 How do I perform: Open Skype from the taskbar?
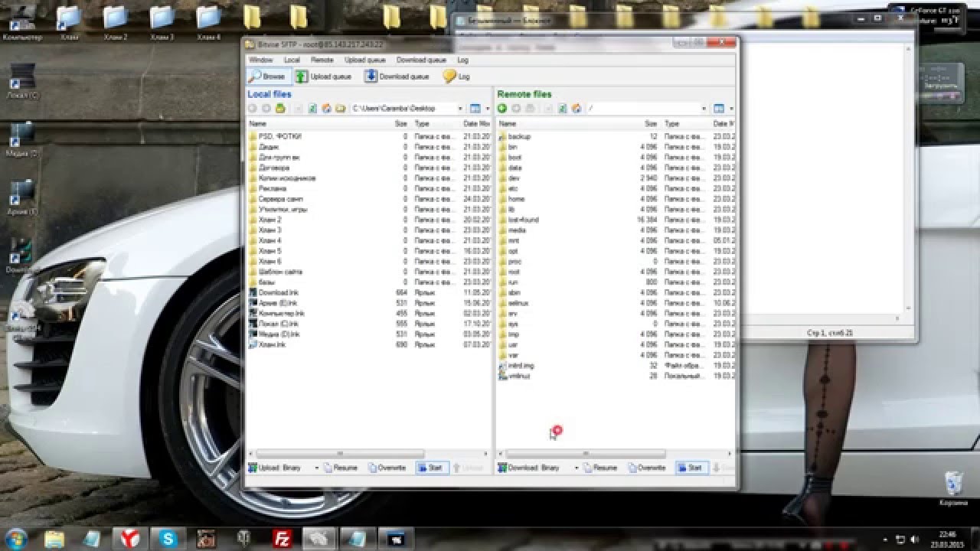168,539
